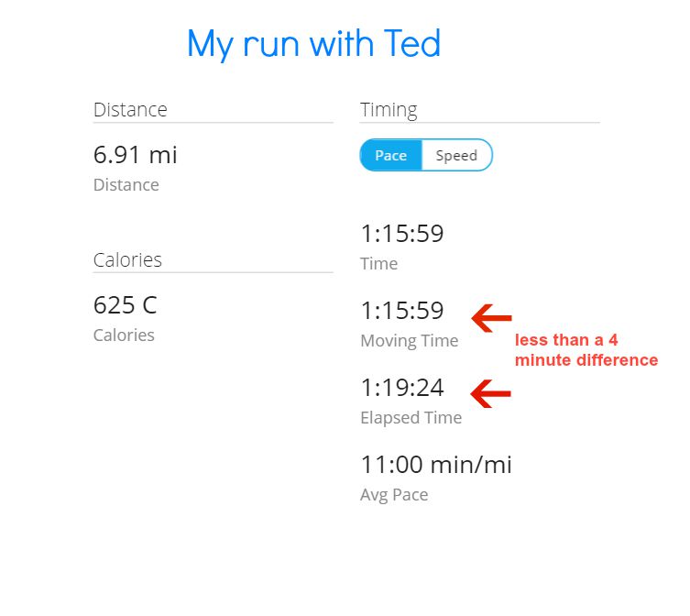690x616 pixels.
Task: Click the Avg Pace label
Action: coord(394,495)
